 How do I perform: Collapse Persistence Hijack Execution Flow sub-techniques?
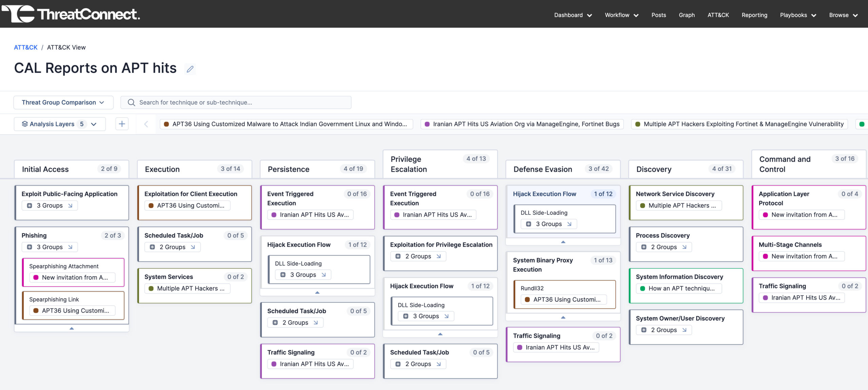pyautogui.click(x=317, y=292)
